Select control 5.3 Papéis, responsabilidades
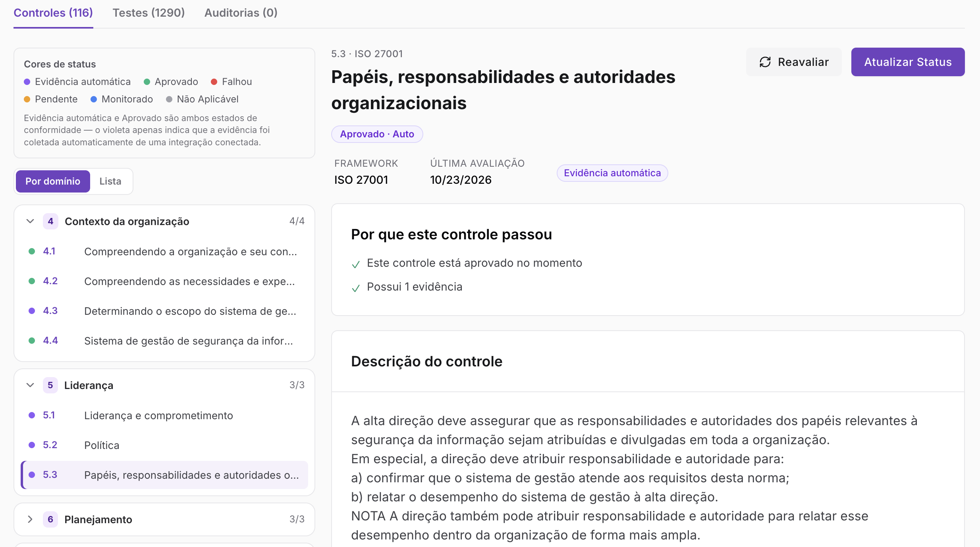The width and height of the screenshot is (980, 547). (x=164, y=475)
